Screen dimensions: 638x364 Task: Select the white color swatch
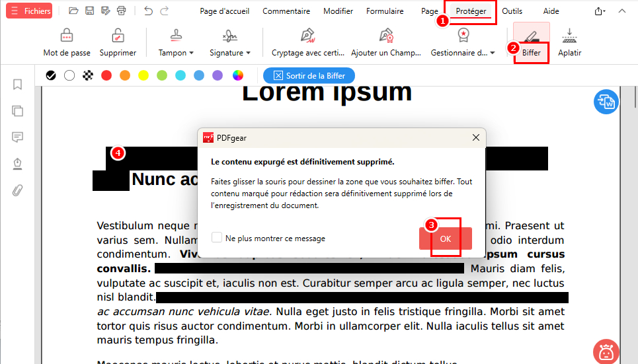(x=69, y=76)
